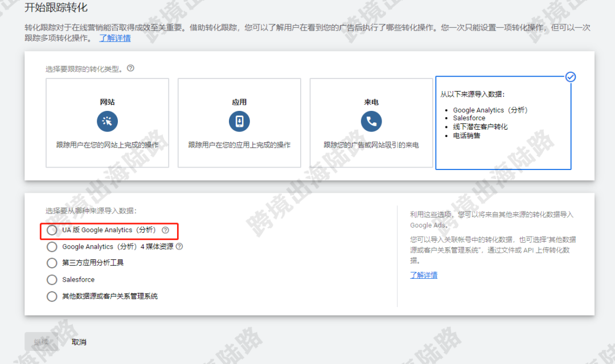Open help icon next to Google Analytics 4 媒体资源

pyautogui.click(x=179, y=246)
